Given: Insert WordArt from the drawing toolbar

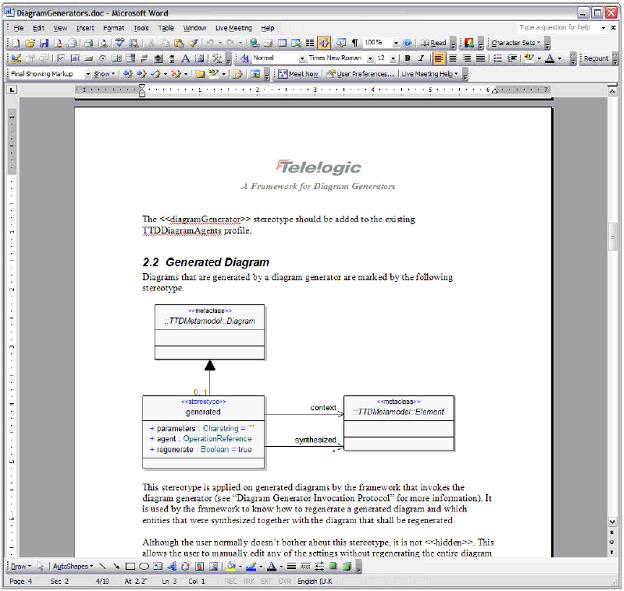Looking at the screenshot, I should point(172,566).
